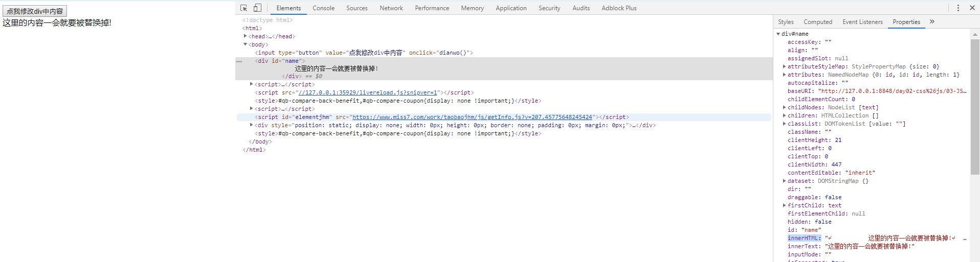Image resolution: width=980 pixels, height=262 pixels.
Task: Click the innerText property value
Action: point(870,246)
